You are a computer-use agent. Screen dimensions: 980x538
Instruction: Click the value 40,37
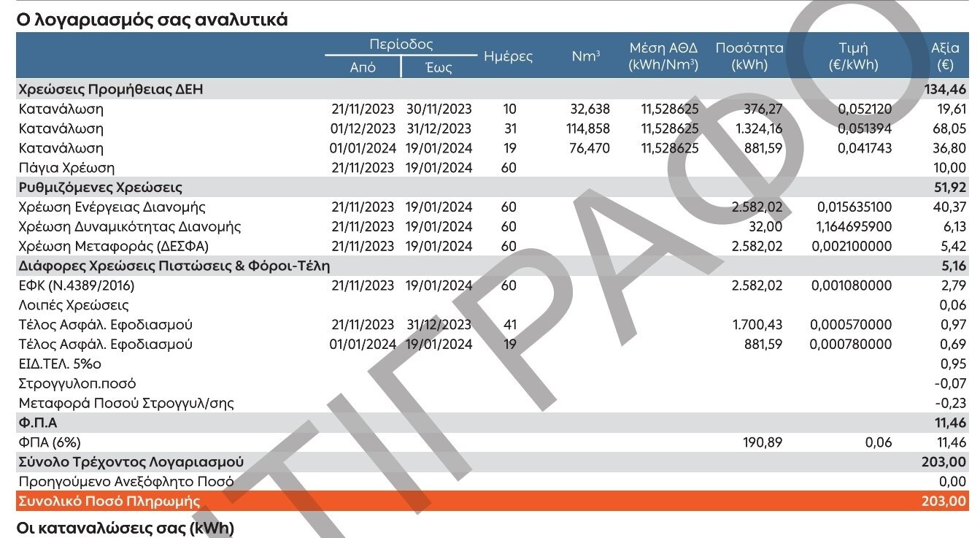949,207
